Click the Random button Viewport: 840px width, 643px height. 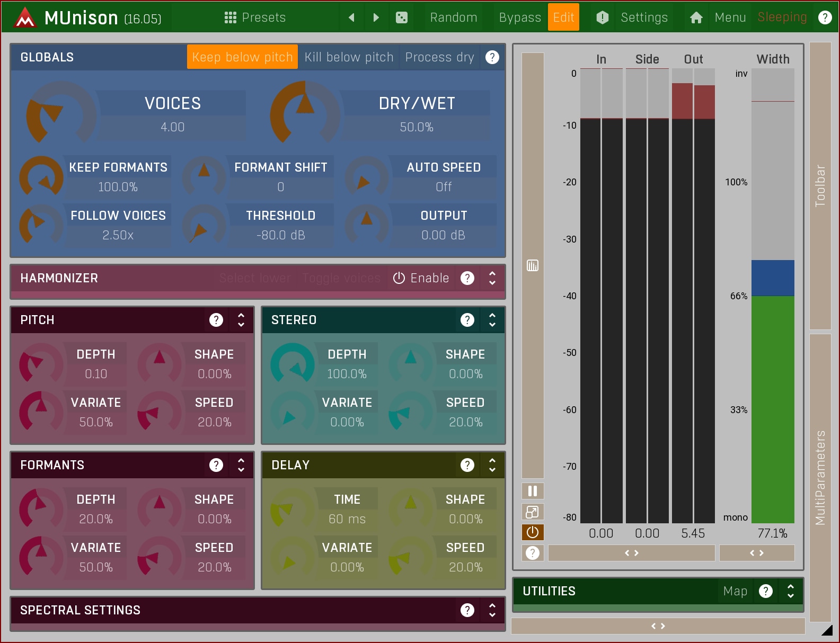[454, 17]
